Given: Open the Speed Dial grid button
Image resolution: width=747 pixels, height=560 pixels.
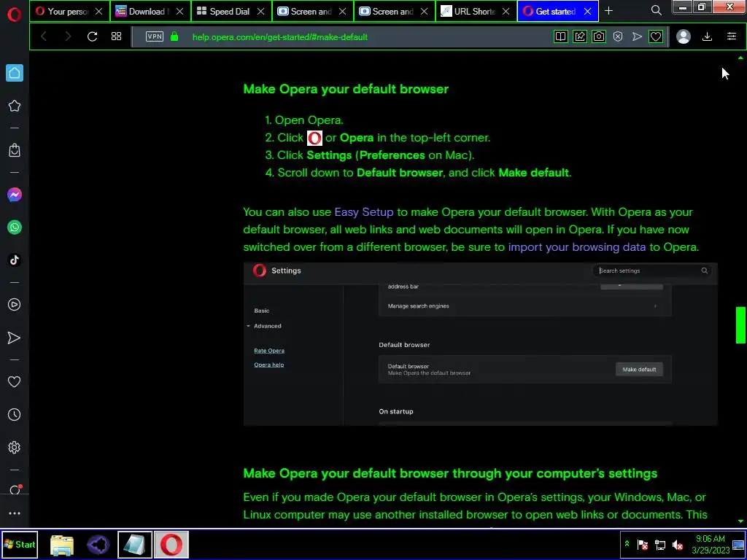Looking at the screenshot, I should [x=116, y=36].
